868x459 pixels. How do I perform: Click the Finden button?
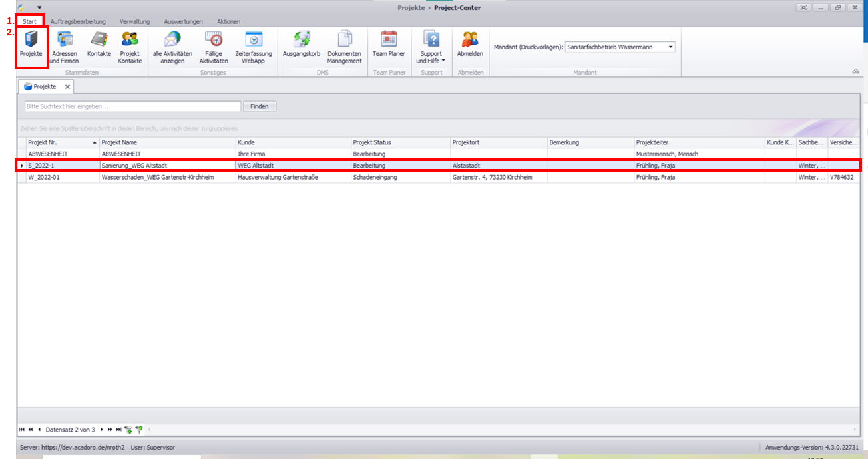tap(260, 106)
